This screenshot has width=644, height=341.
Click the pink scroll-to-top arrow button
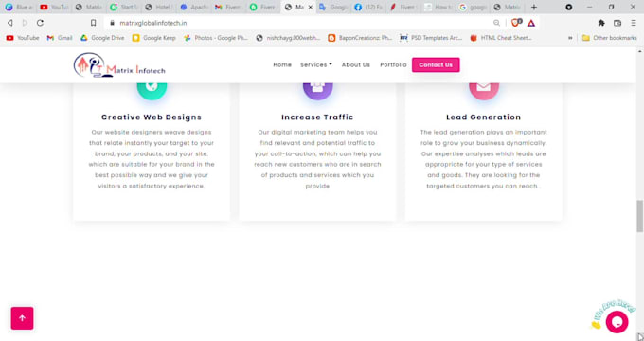click(22, 318)
